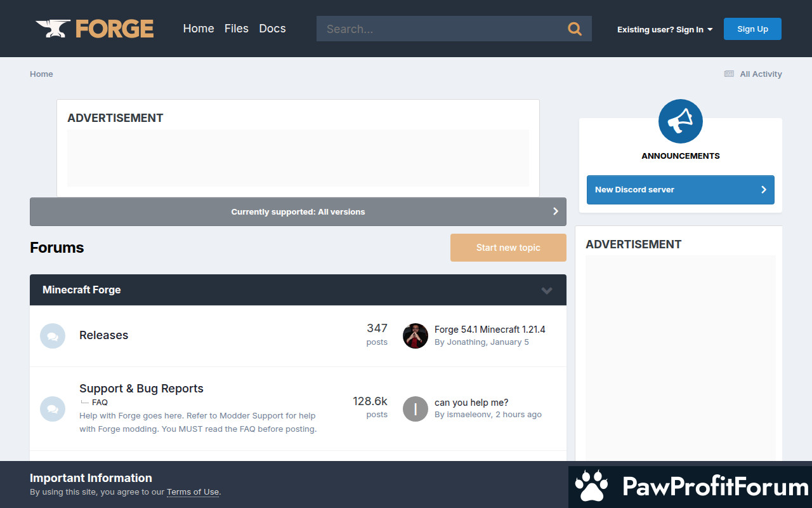812x508 pixels.
Task: Click the Announcements megaphone icon
Action: tap(681, 121)
